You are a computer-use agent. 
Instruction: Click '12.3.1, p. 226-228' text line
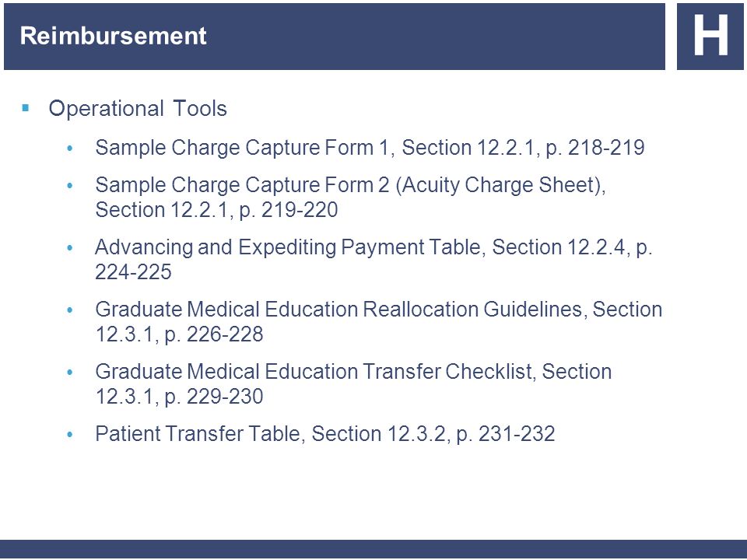(179, 334)
